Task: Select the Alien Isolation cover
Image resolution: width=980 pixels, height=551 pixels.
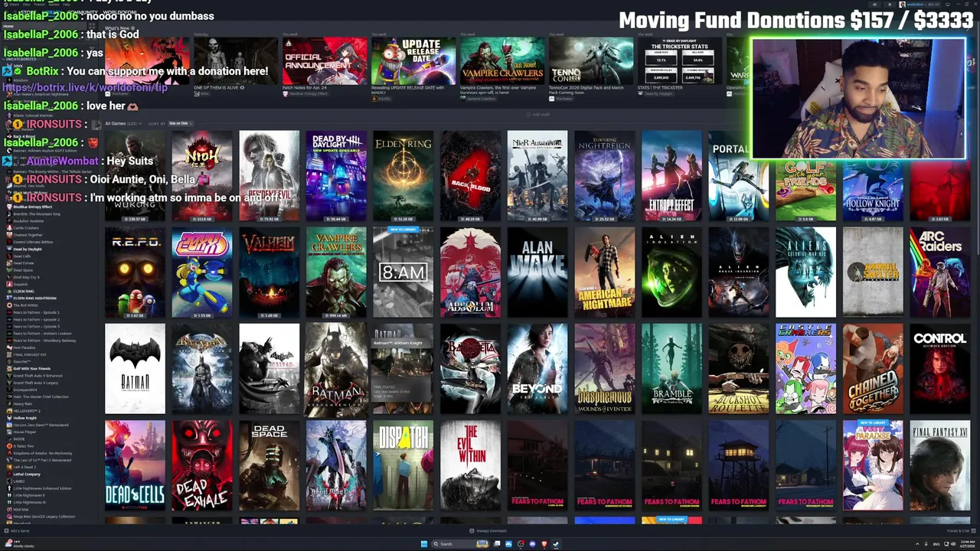Action: pos(671,272)
